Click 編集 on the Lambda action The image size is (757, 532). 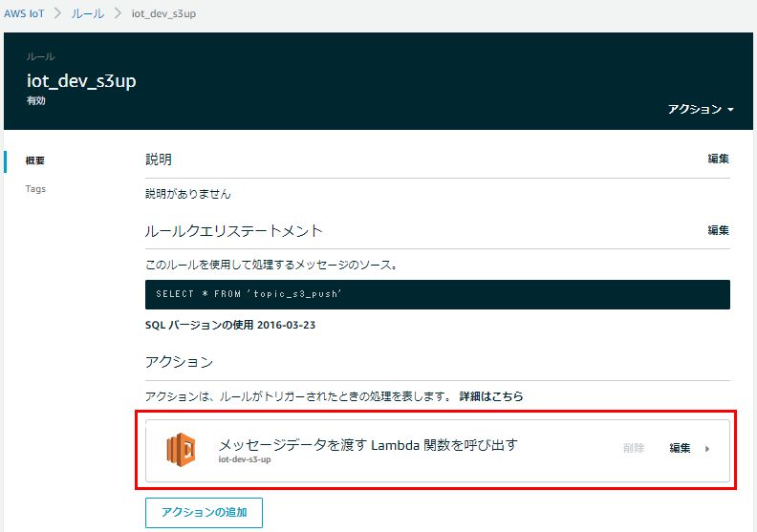pos(680,448)
